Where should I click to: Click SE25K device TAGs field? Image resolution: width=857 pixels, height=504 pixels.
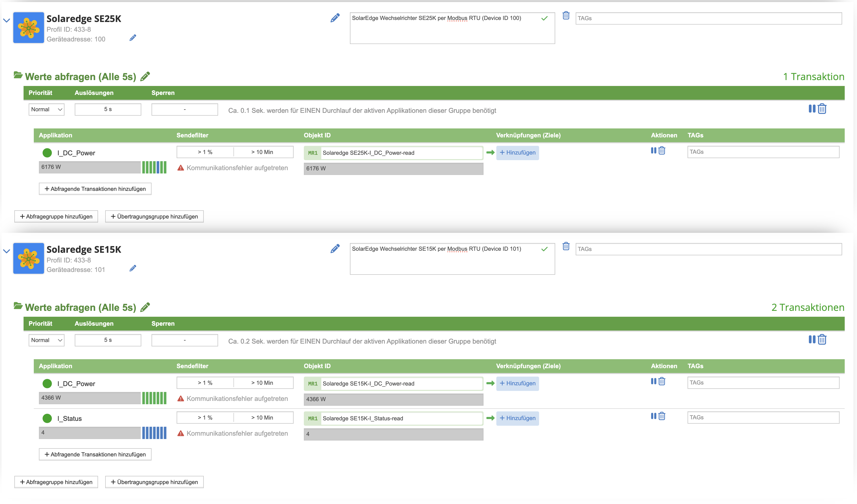[709, 18]
